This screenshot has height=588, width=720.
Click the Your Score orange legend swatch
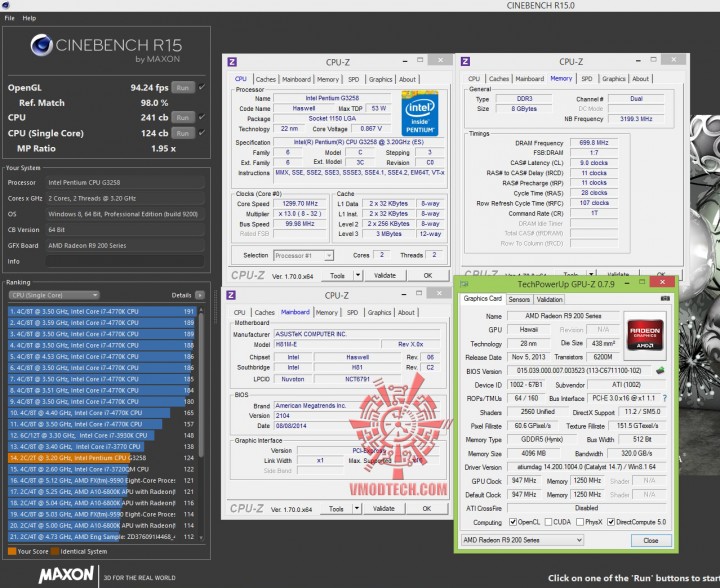tap(12, 551)
